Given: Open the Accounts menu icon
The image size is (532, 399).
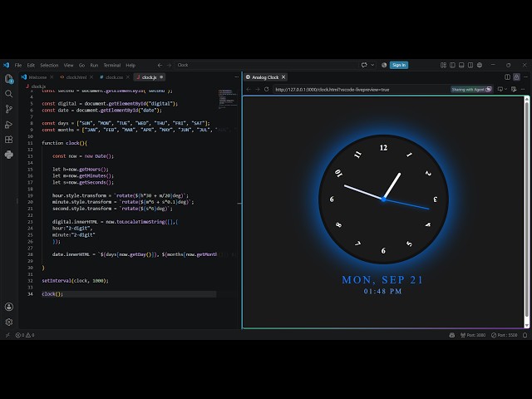Looking at the screenshot, I should [x=9, y=307].
